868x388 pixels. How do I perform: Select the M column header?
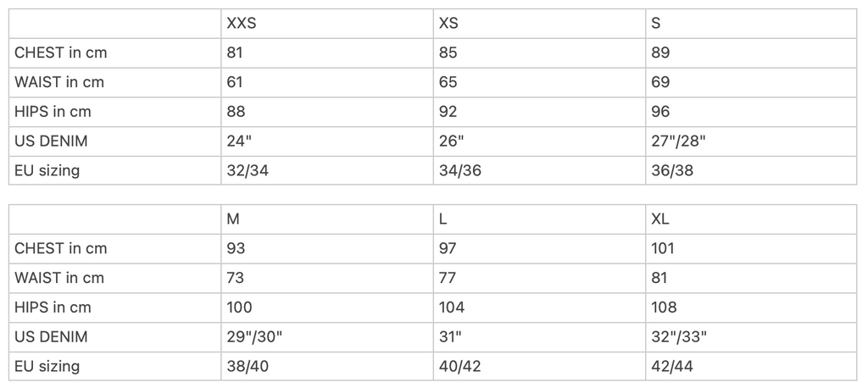(x=327, y=219)
